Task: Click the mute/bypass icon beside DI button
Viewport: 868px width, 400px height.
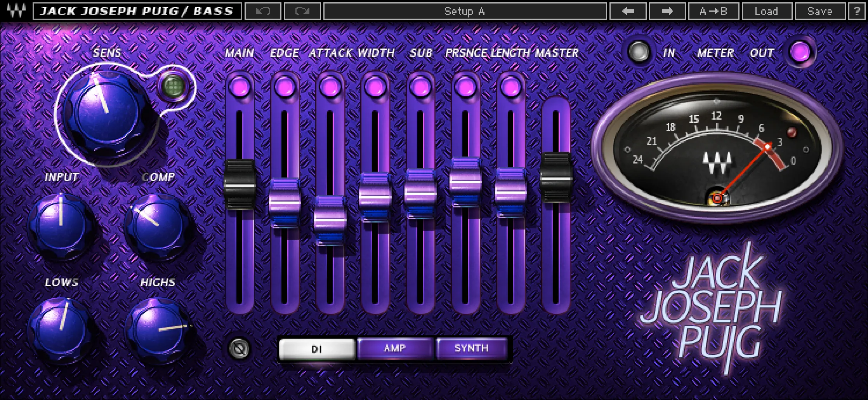Action: 239,348
